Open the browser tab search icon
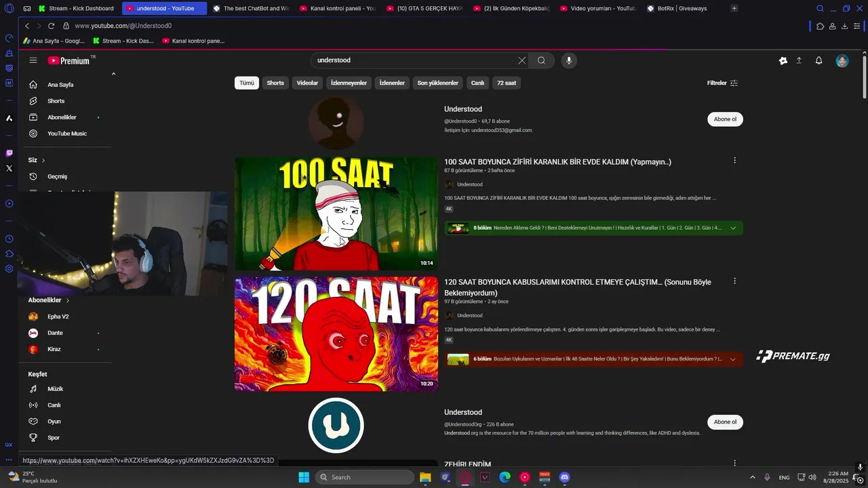 coord(820,8)
